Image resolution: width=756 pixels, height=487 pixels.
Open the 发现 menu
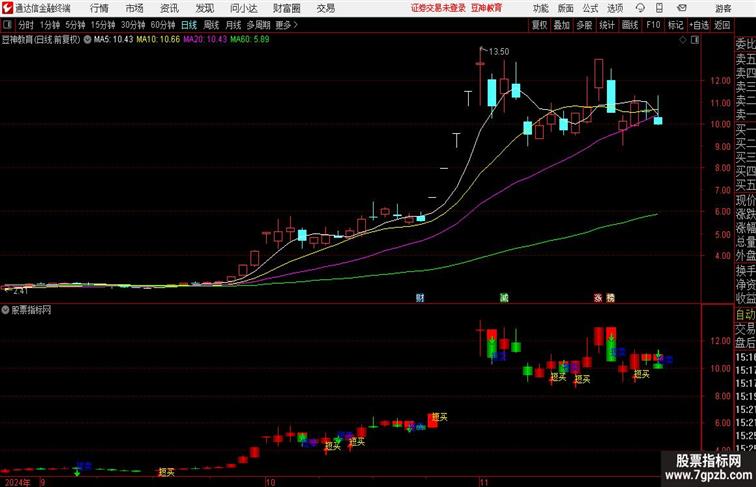click(205, 8)
